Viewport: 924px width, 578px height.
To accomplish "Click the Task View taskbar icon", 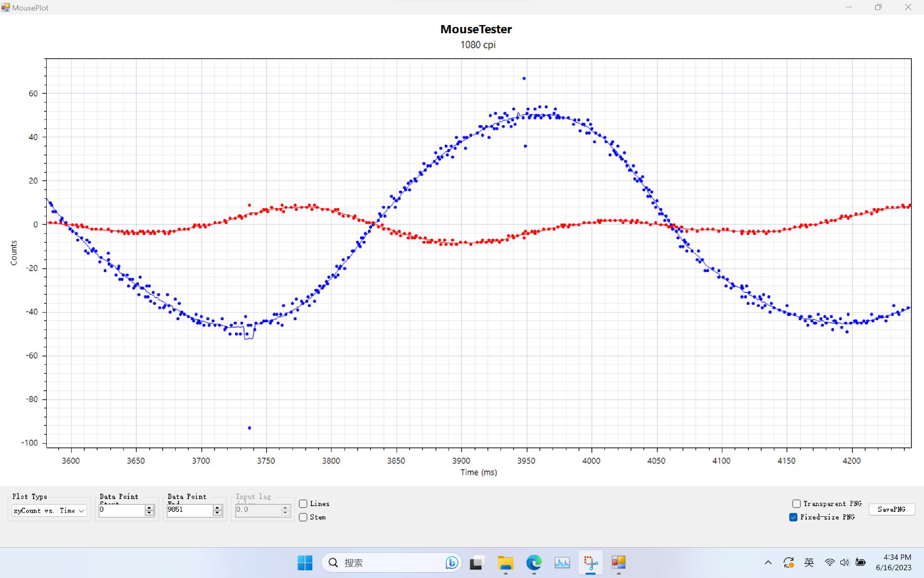I will (x=476, y=563).
